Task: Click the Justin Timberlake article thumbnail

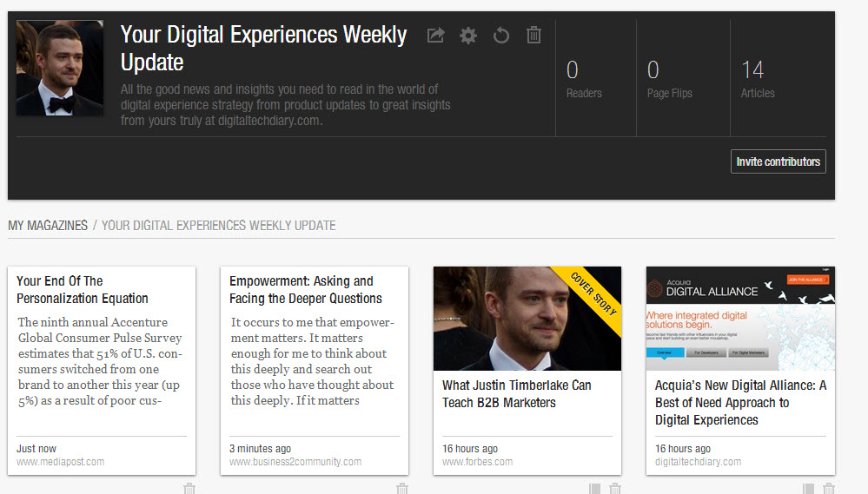Action: (x=527, y=319)
